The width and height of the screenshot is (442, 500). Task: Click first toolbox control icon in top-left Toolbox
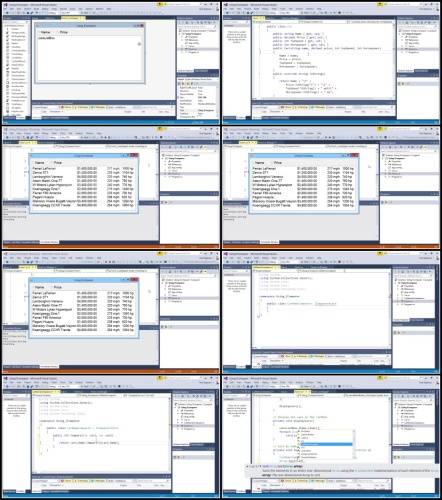[x=7, y=29]
